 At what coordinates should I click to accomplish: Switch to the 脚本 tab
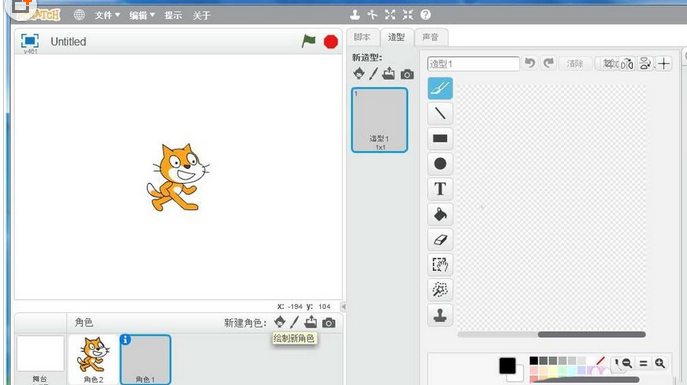[x=362, y=37]
